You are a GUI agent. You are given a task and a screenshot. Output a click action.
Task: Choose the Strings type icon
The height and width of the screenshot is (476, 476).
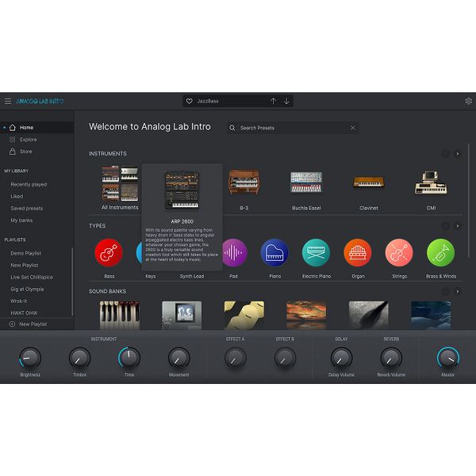tap(399, 253)
